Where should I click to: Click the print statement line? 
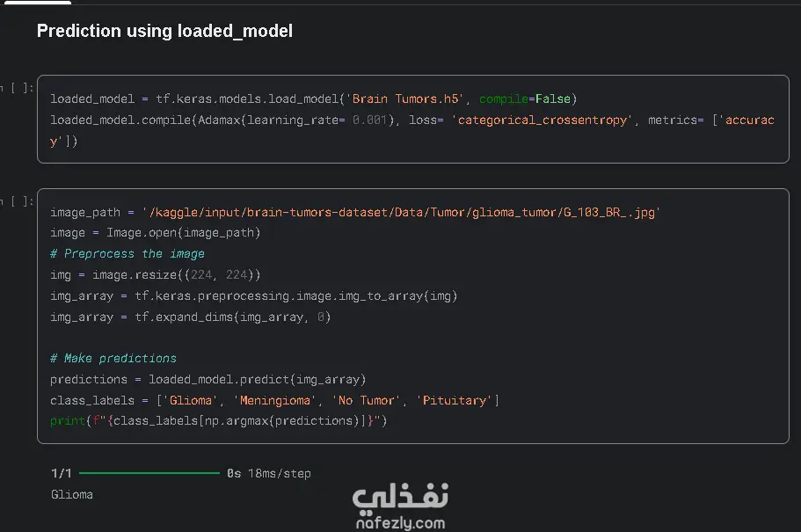218,422
